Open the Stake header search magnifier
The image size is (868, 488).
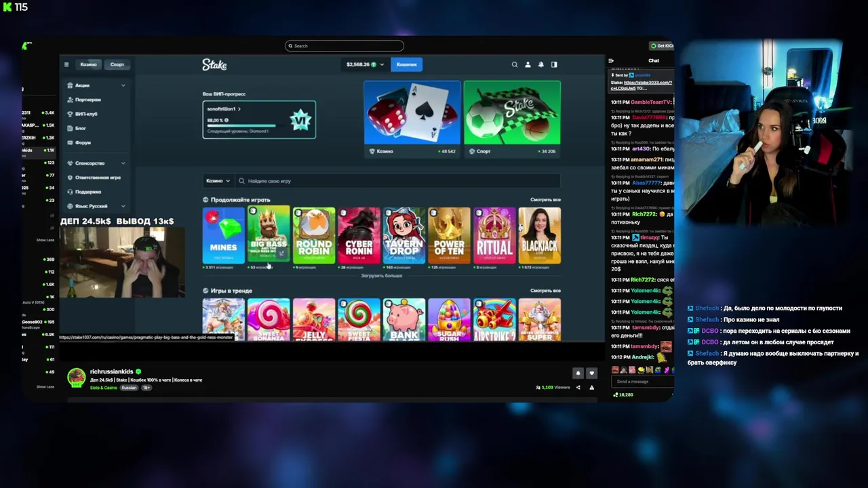pyautogui.click(x=515, y=64)
